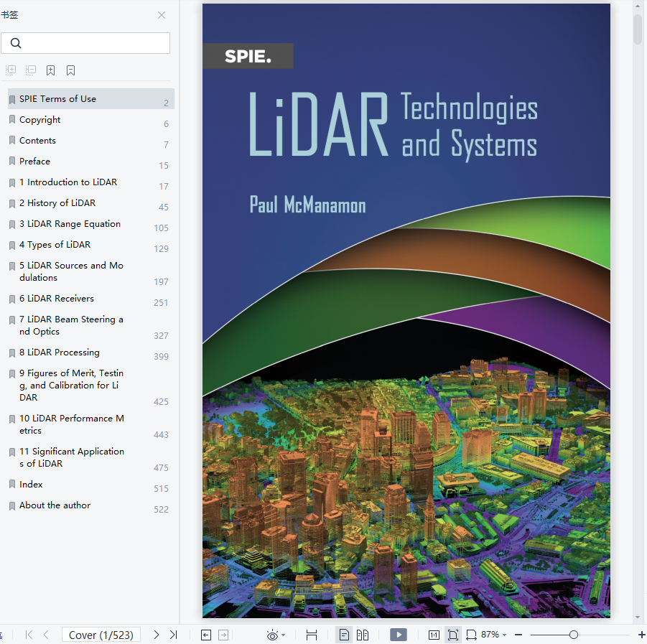Click the zoom slider handle

[574, 635]
